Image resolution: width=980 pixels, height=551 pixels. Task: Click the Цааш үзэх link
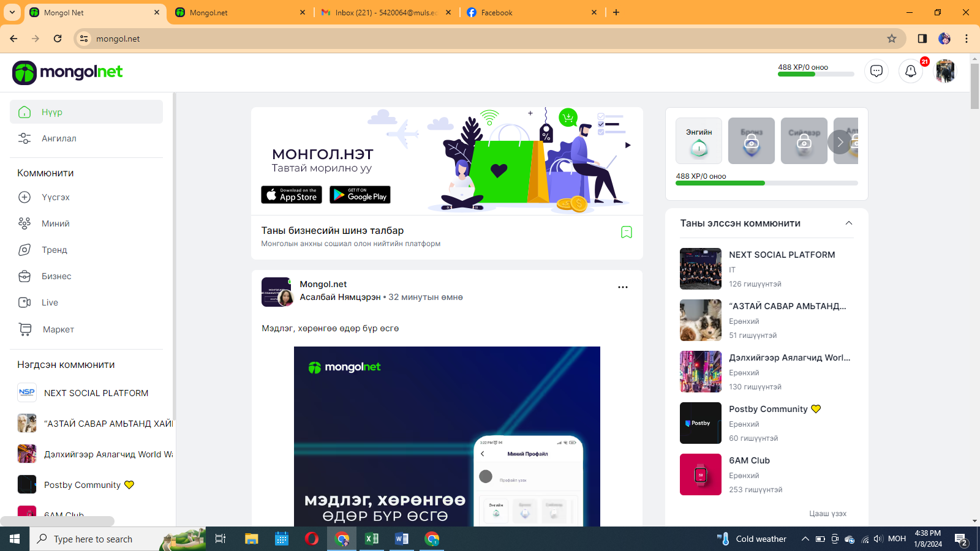(827, 514)
